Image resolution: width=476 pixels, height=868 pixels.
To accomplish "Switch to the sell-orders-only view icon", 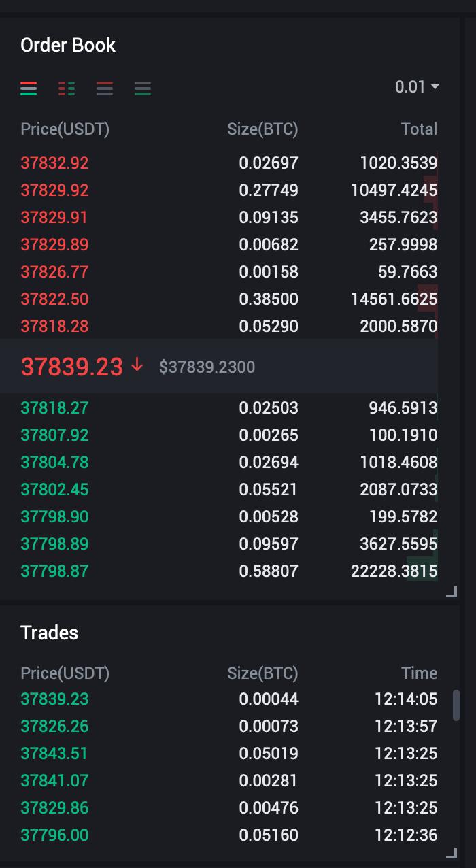I will 104,88.
